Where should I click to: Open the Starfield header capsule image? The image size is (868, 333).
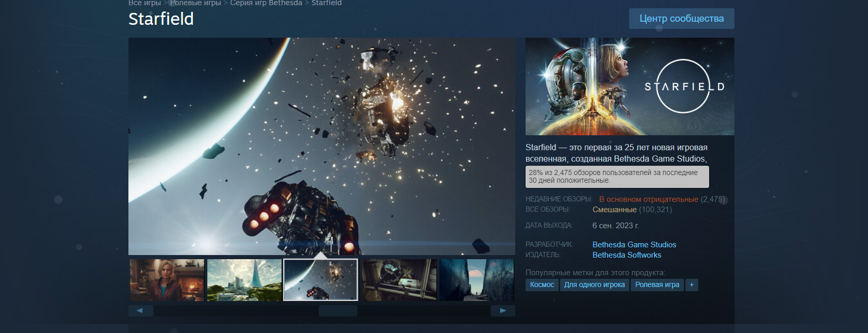tap(630, 86)
